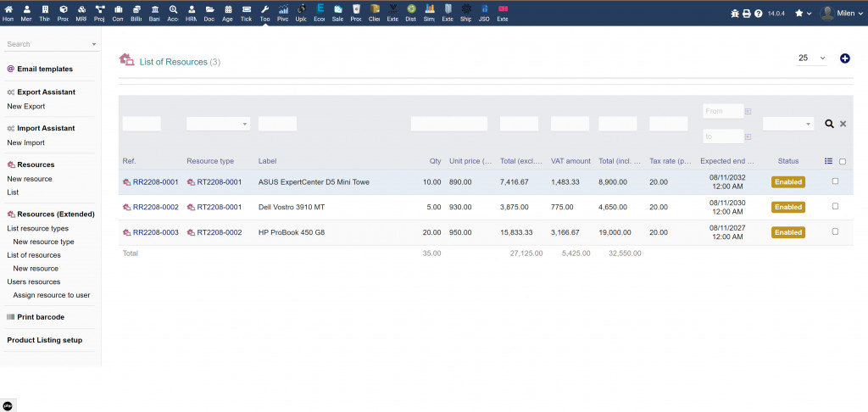Tick the checkbox for RR2208-0001 row
The height and width of the screenshot is (412, 868).
tap(836, 181)
